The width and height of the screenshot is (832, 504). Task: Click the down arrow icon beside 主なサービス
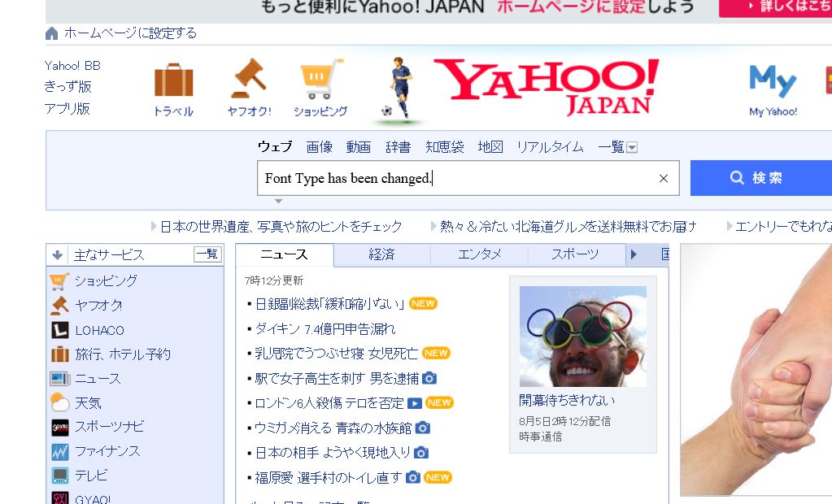(x=57, y=254)
